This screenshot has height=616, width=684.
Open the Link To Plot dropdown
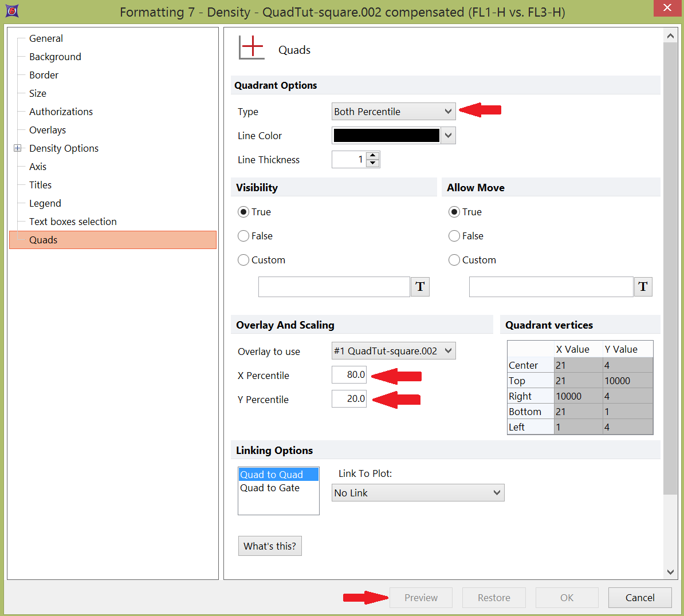point(418,493)
